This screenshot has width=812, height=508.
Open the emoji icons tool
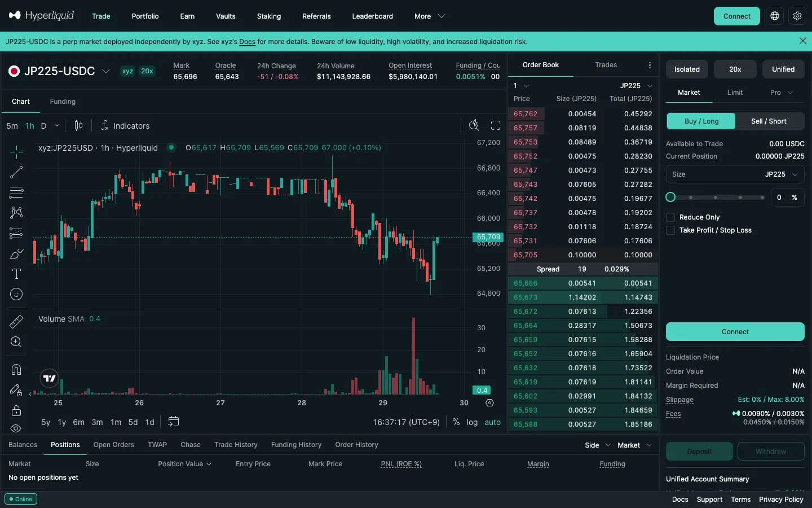click(16, 294)
